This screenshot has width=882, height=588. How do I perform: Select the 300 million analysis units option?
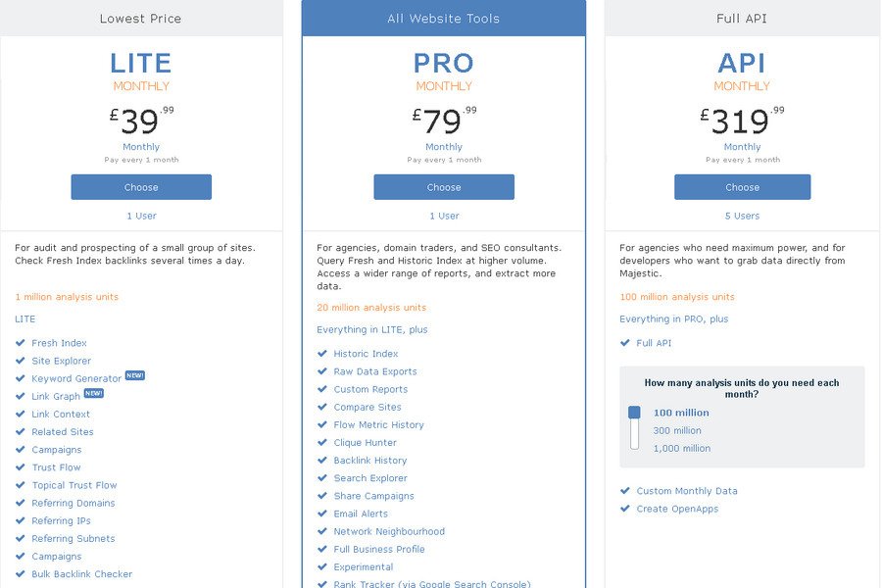click(677, 430)
